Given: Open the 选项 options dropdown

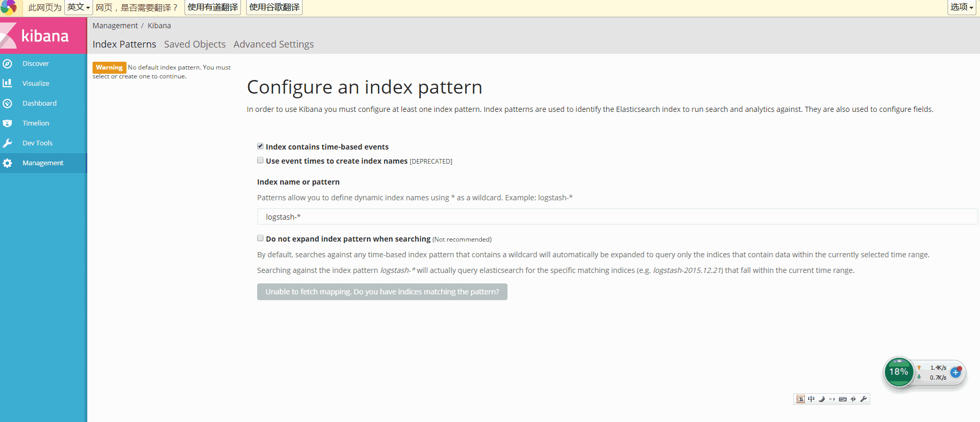Looking at the screenshot, I should (x=962, y=7).
